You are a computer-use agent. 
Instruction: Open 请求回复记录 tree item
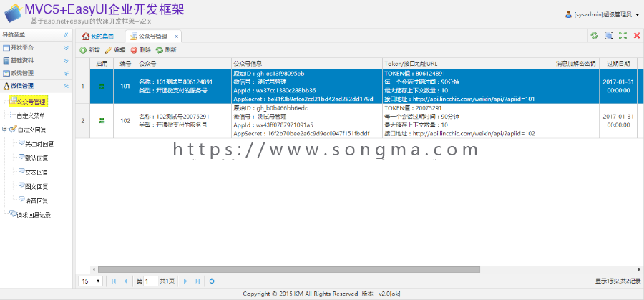(30, 215)
